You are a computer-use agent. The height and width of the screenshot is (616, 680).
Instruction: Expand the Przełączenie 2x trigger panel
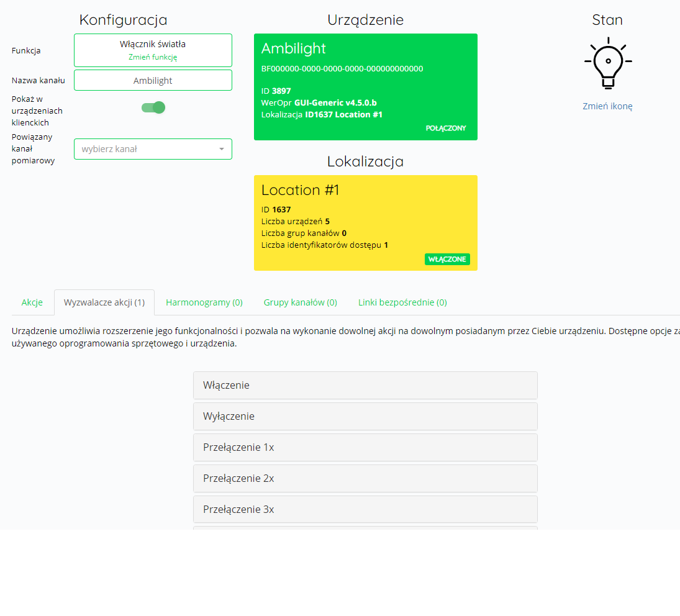[365, 479]
